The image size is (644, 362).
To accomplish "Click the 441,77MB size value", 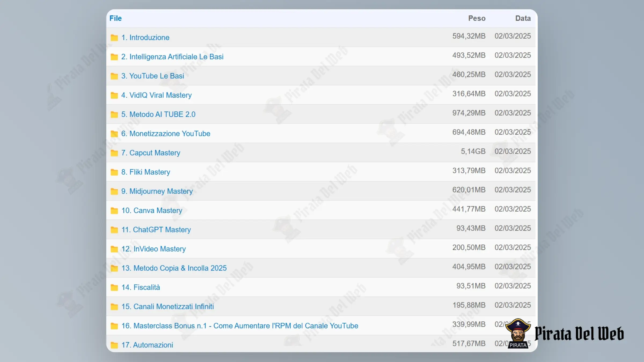I will (469, 209).
